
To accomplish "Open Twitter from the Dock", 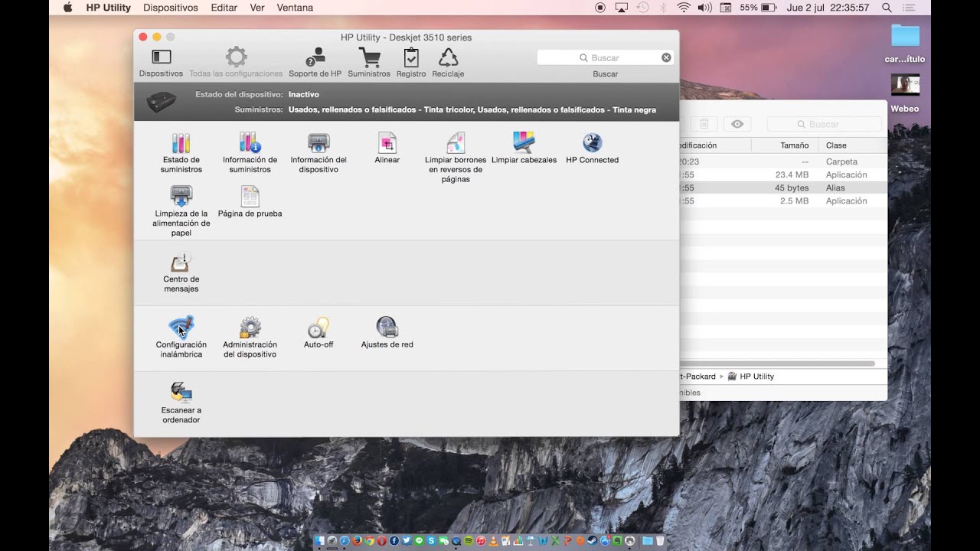I will (x=407, y=541).
